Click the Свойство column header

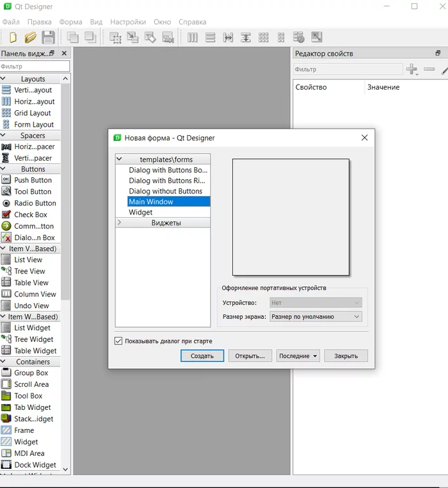tap(329, 87)
